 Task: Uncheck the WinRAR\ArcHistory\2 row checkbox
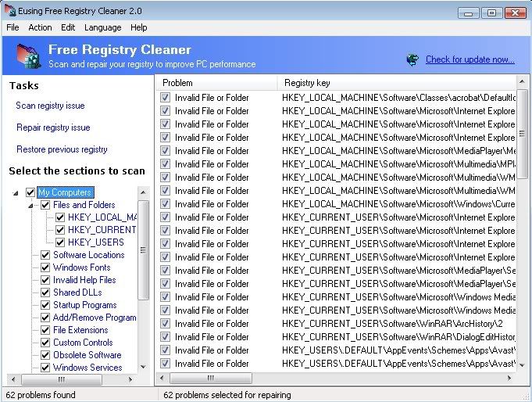tap(166, 324)
